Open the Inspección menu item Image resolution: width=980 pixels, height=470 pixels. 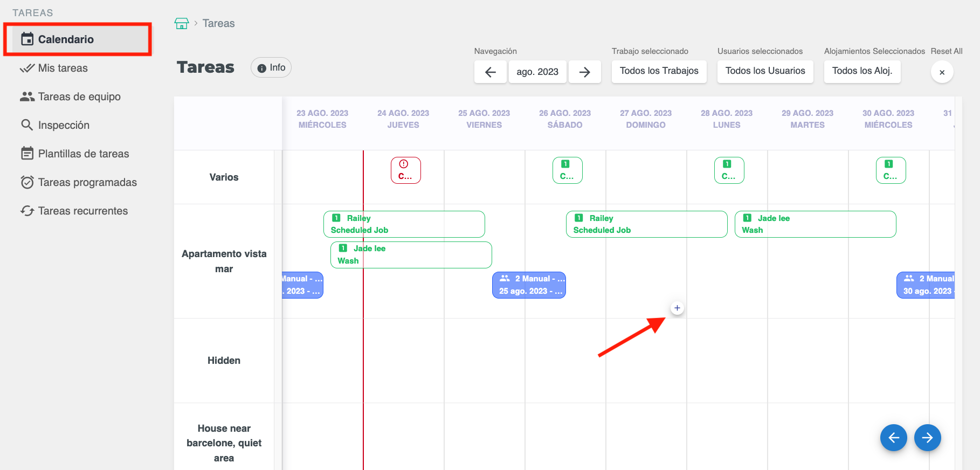[x=64, y=125]
